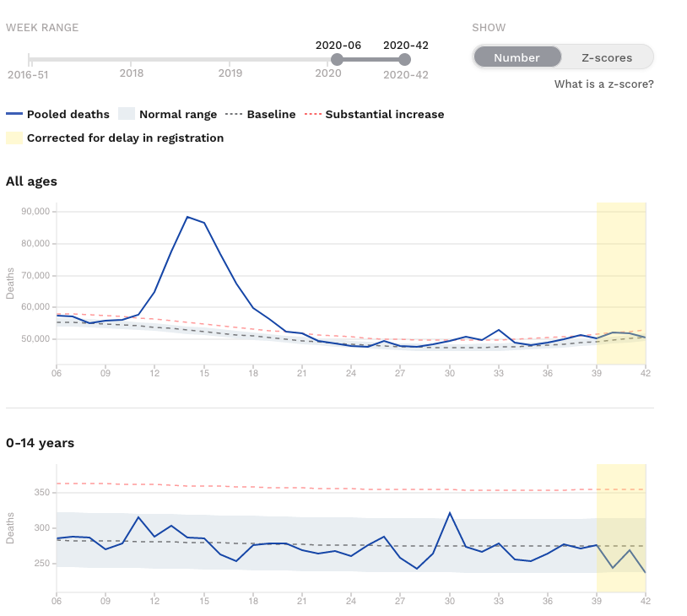Click the "Substantial increase" legend label
The image size is (687, 616).
[385, 115]
